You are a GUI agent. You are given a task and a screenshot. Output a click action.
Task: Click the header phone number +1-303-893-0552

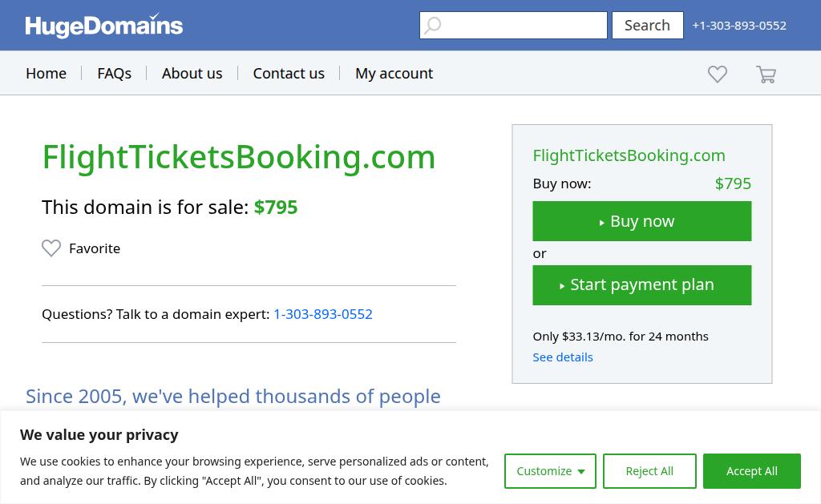[x=739, y=26]
